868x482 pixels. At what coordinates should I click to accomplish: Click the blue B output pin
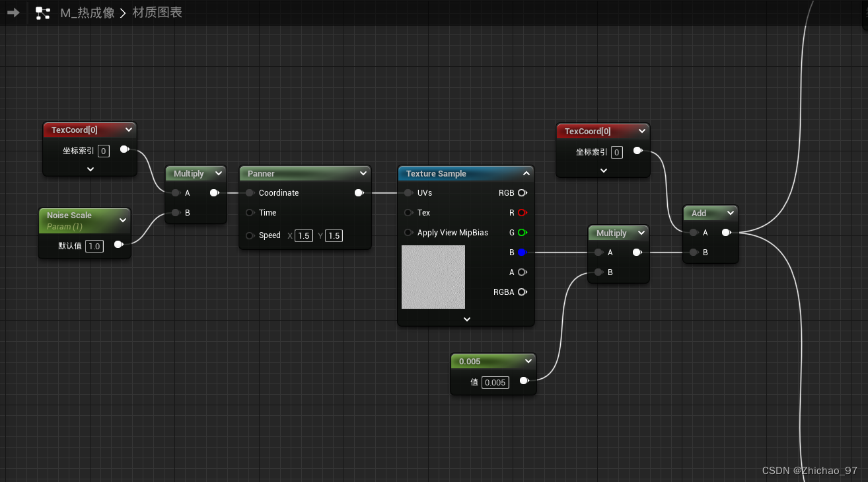point(523,253)
